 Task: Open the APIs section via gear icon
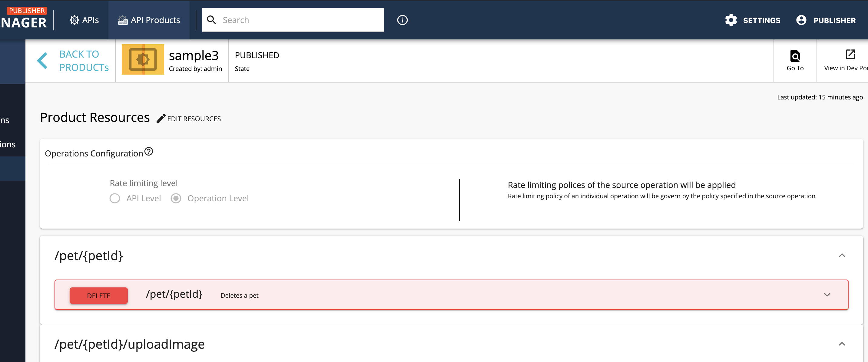(x=75, y=20)
